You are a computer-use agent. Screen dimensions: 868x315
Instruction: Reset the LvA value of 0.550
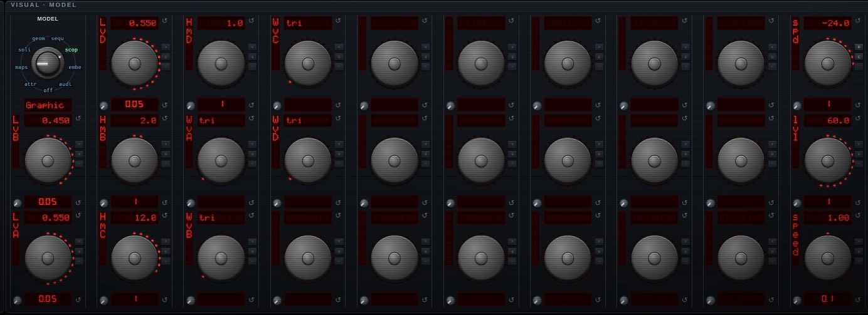(78, 215)
